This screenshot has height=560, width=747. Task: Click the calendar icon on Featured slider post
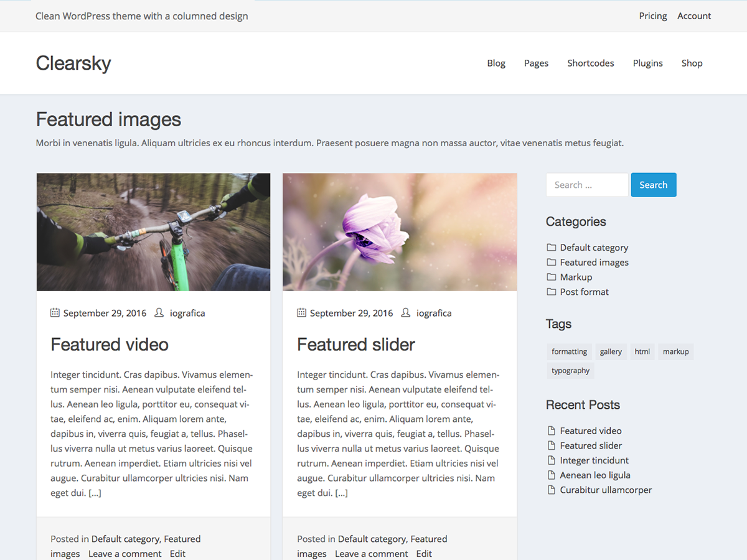tap(301, 313)
